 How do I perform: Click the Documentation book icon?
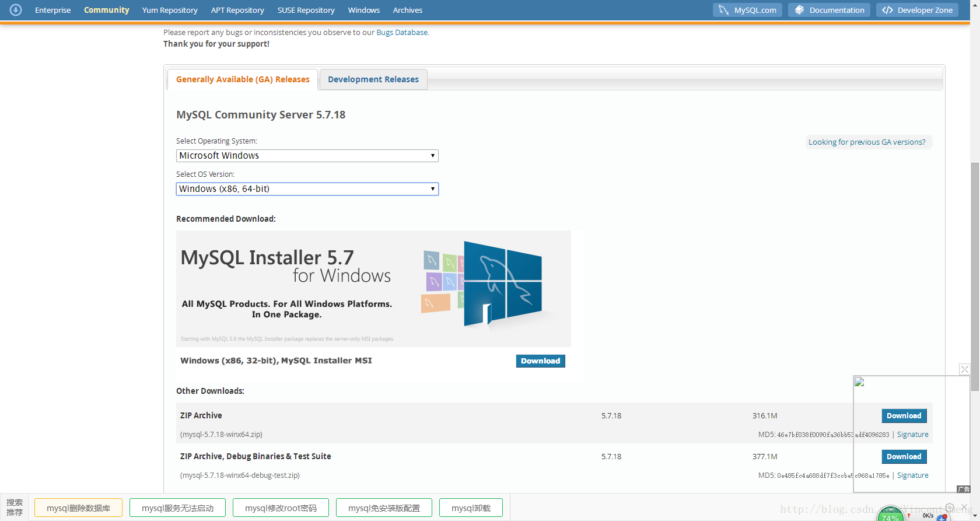(x=799, y=10)
